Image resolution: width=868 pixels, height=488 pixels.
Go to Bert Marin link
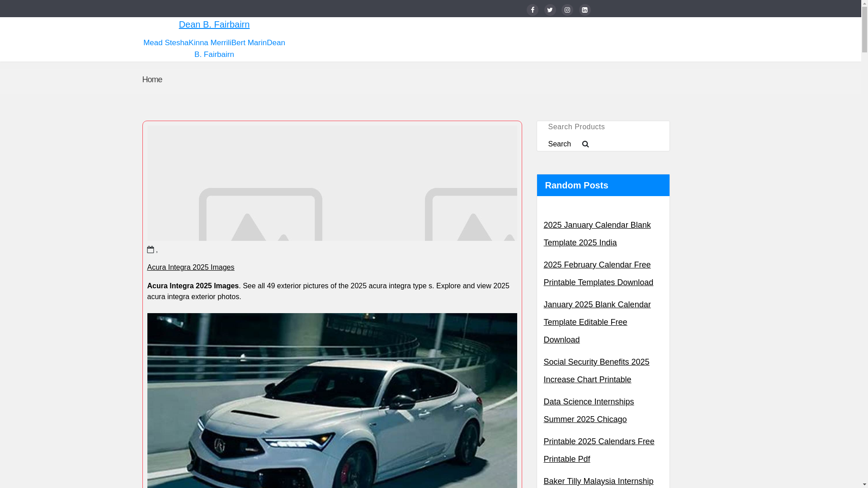pyautogui.click(x=249, y=42)
